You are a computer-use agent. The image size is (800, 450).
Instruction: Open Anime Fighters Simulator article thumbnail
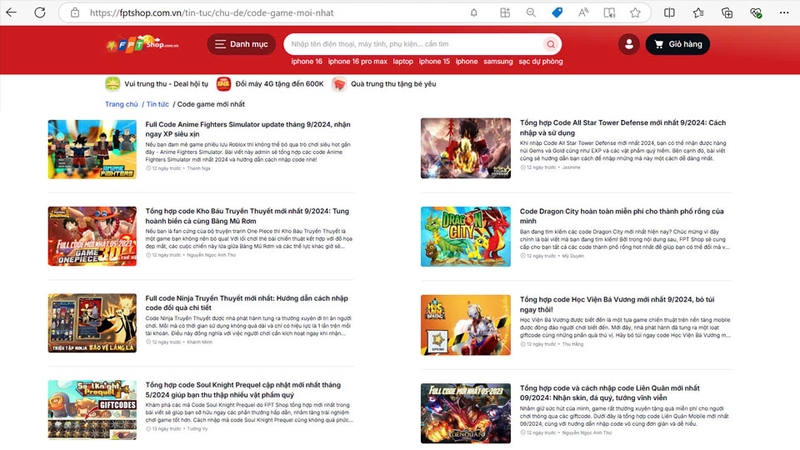tap(92, 149)
